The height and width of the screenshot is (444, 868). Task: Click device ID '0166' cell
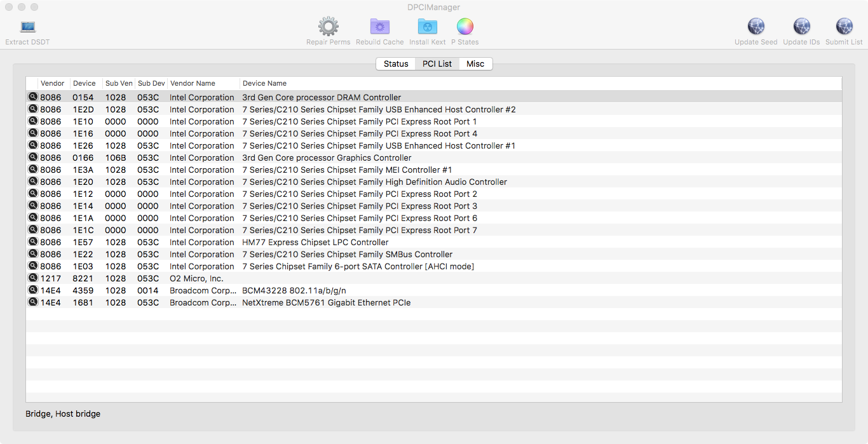pyautogui.click(x=83, y=158)
